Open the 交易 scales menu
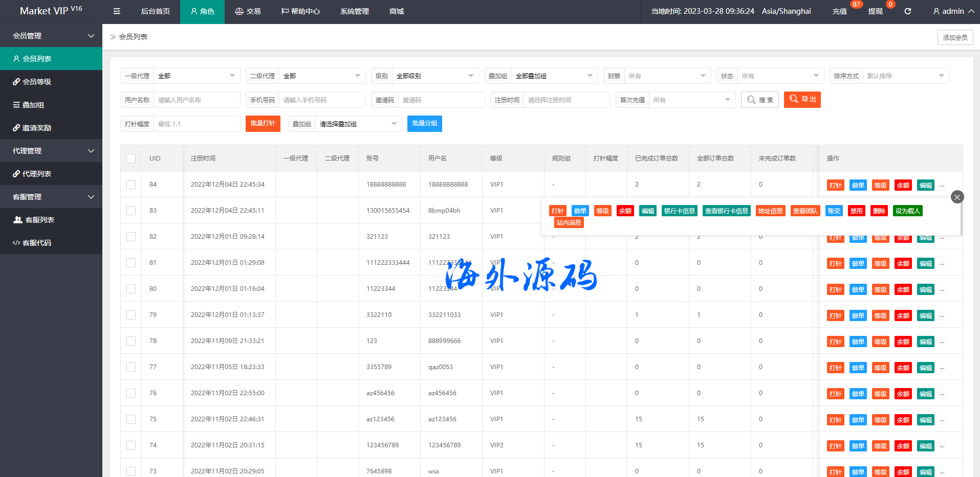Image resolution: width=980 pixels, height=477 pixels. (x=248, y=11)
